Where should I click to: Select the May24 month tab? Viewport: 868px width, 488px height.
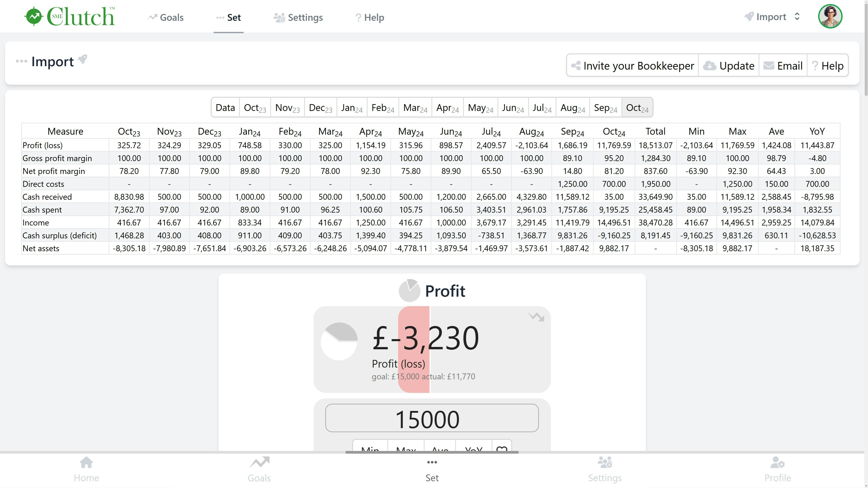[481, 108]
